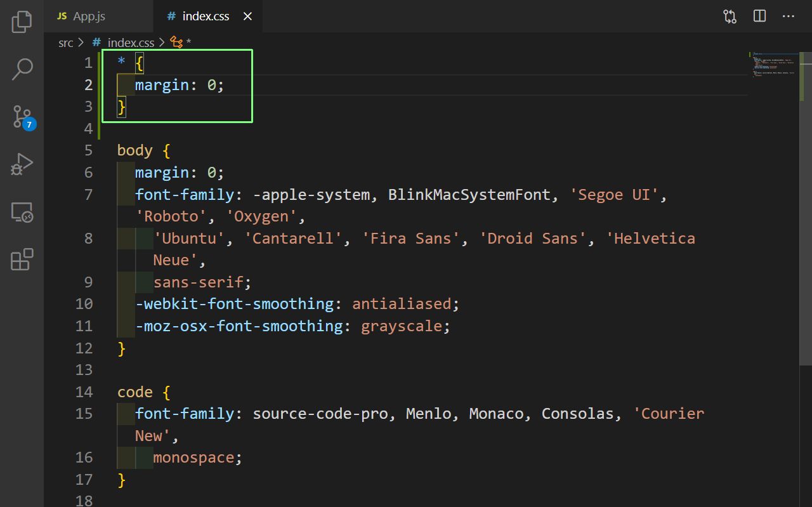Click 'Segoe UI' font string

pyautogui.click(x=614, y=194)
